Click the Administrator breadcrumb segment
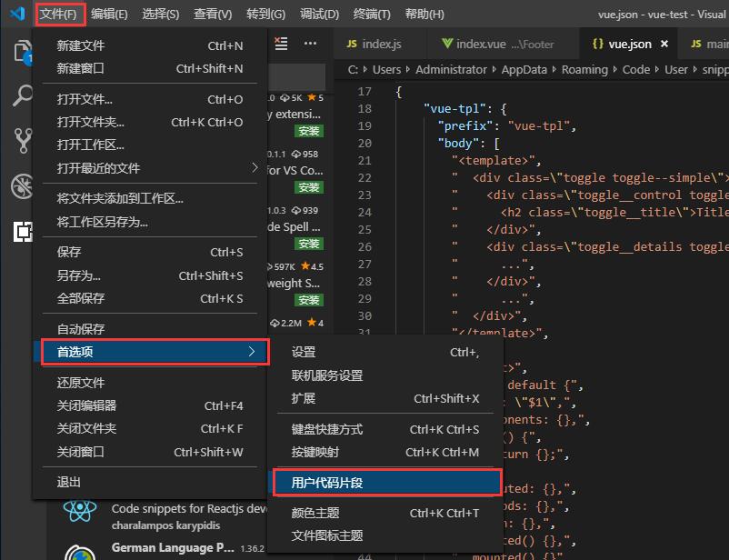This screenshot has width=729, height=560. tap(451, 70)
